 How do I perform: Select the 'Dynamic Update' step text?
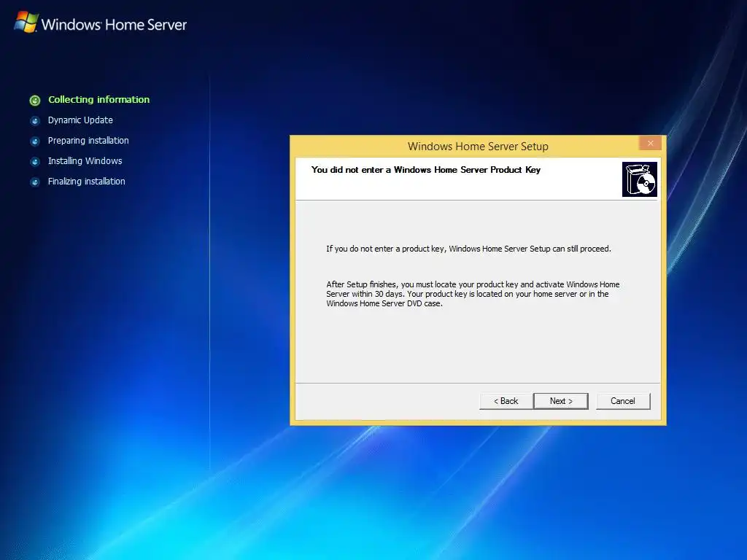tap(80, 120)
